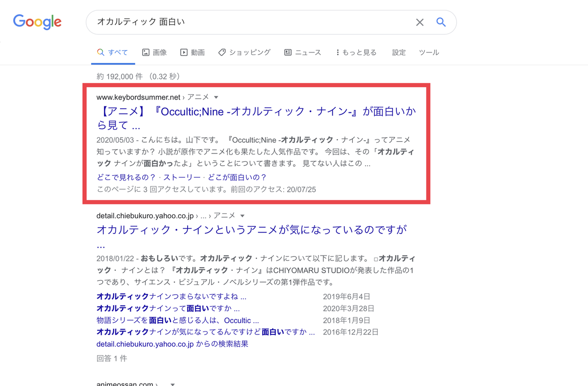
Task: Click the blue magnifier search icon
Action: 441,22
